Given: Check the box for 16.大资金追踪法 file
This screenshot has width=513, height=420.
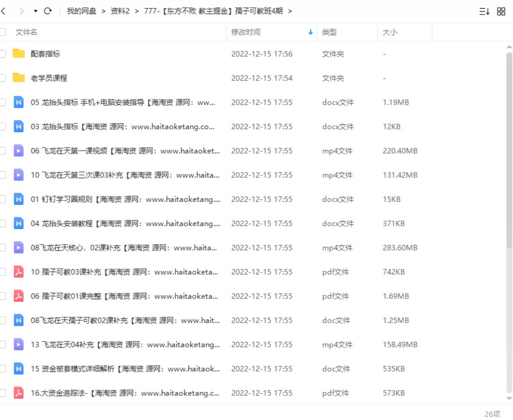Looking at the screenshot, I should [x=2, y=392].
